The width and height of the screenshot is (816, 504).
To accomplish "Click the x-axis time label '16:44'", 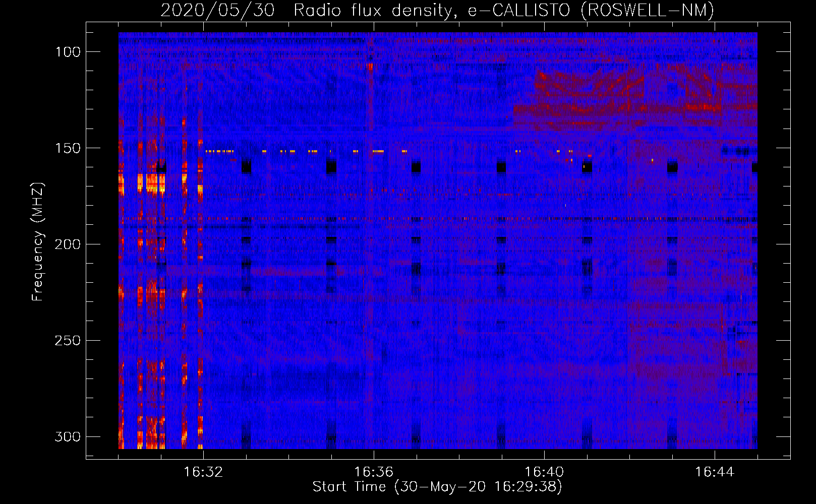I will pos(715,472).
